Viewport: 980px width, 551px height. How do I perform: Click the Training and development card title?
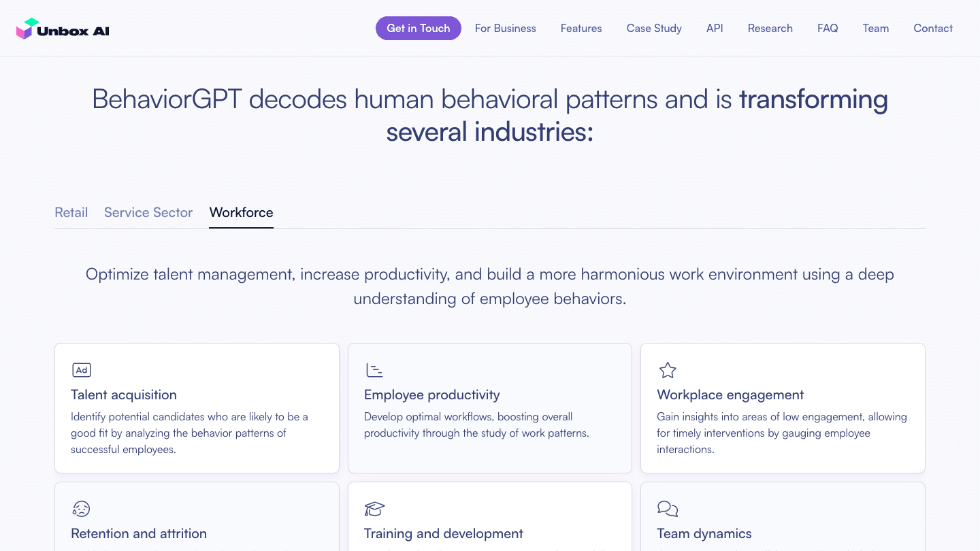tap(444, 533)
